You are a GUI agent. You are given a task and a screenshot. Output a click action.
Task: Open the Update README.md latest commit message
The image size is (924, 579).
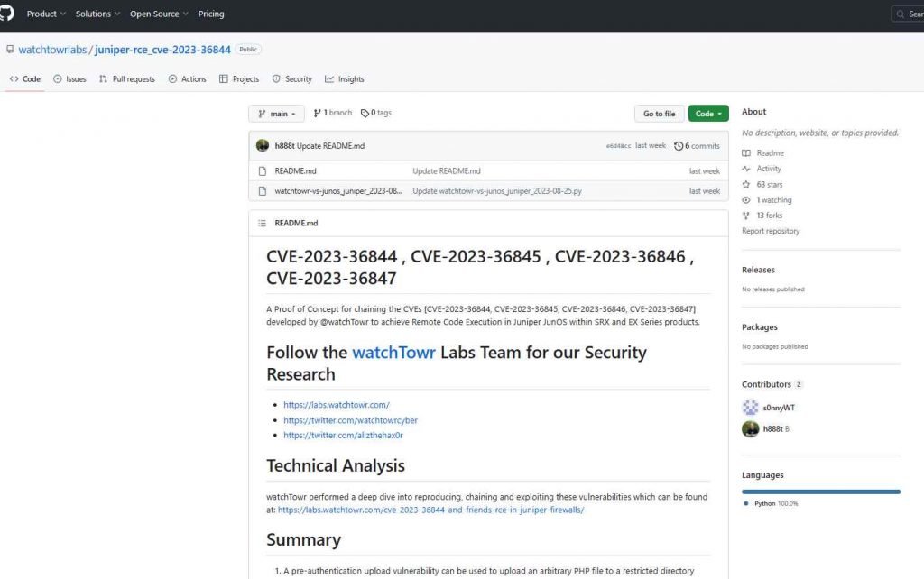(x=330, y=145)
